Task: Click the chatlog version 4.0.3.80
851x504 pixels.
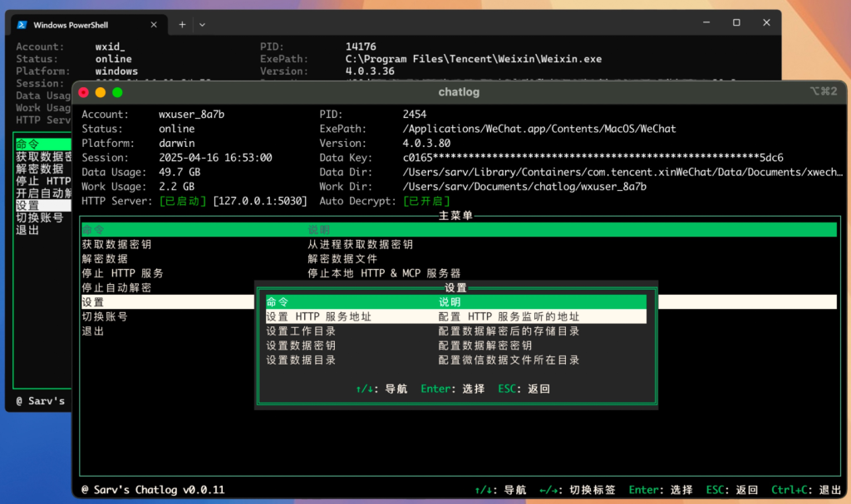Action: tap(426, 143)
